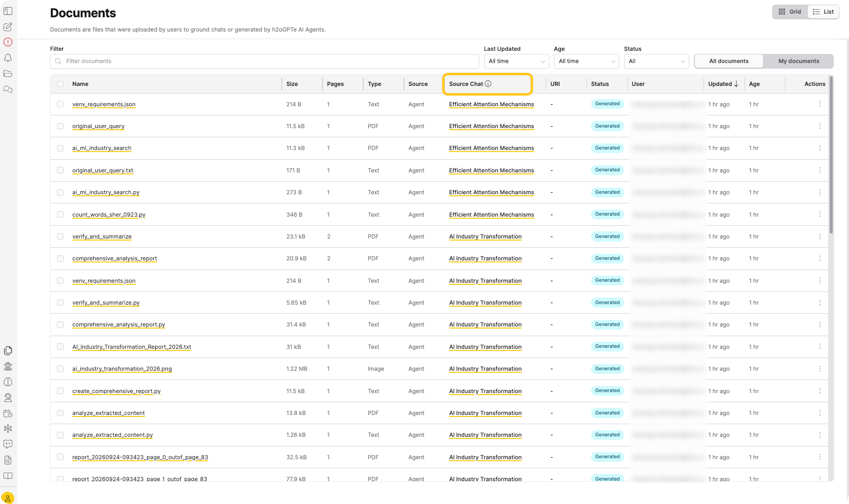Tick checkbox for comprehensive_analysis_report.py

(x=61, y=324)
